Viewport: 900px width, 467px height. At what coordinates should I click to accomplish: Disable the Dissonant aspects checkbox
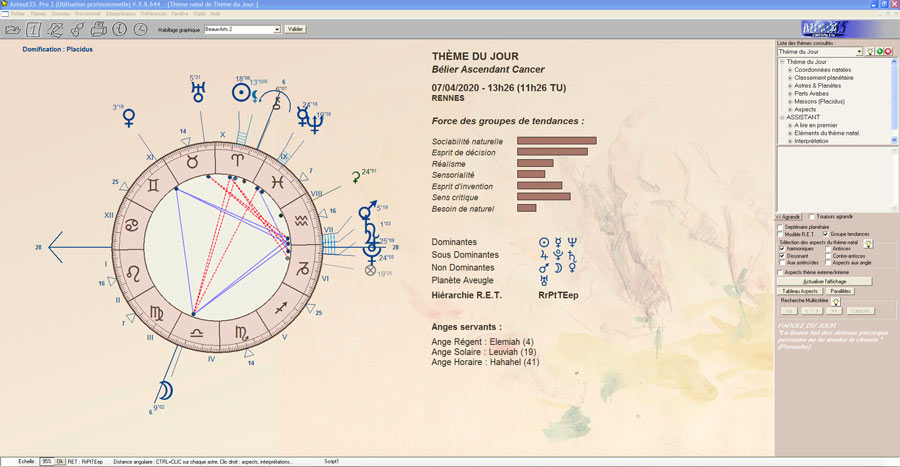click(781, 255)
